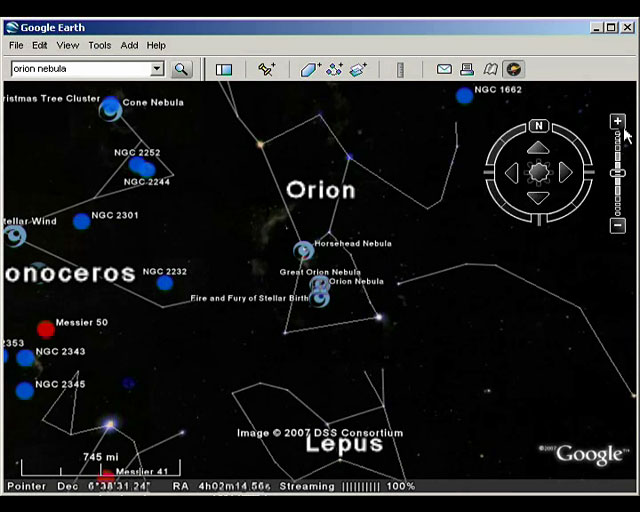Select the NGC 2343 blue marker
Screen dimensions: 640x512
tap(25, 358)
